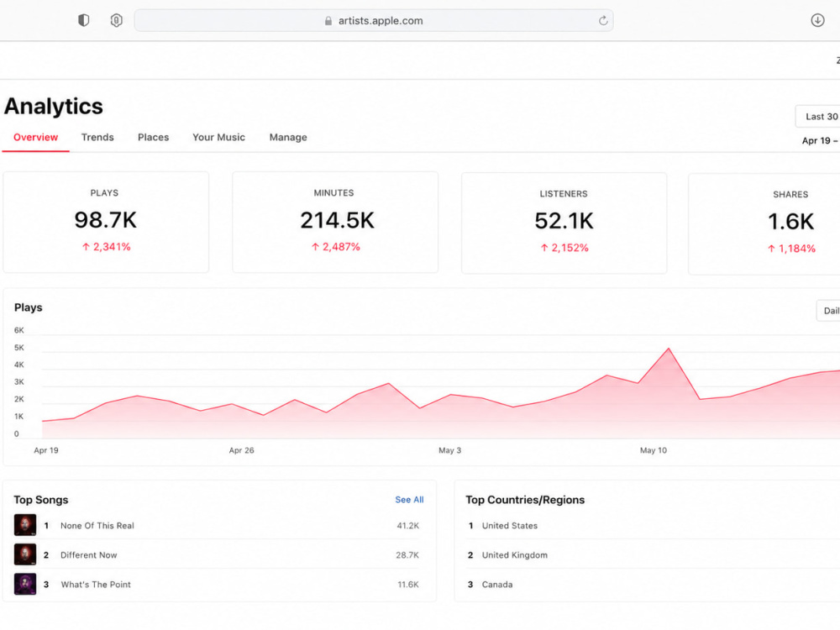Click the Top Songs section heading
This screenshot has height=630, width=840.
pyautogui.click(x=41, y=500)
